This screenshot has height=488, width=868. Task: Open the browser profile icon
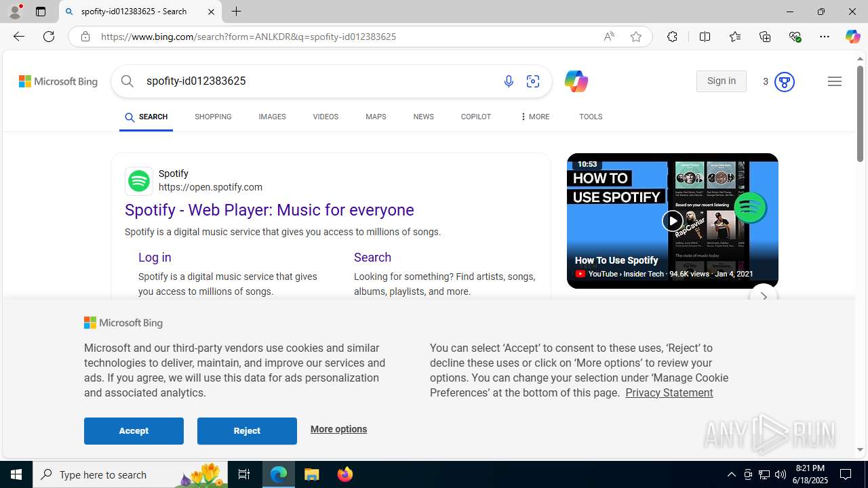point(15,12)
